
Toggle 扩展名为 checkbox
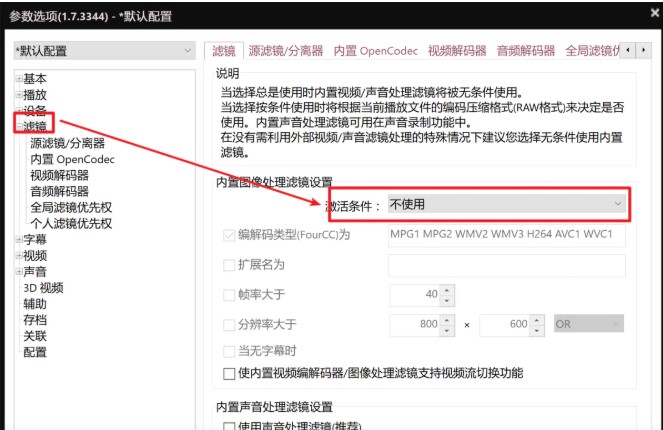coord(229,265)
